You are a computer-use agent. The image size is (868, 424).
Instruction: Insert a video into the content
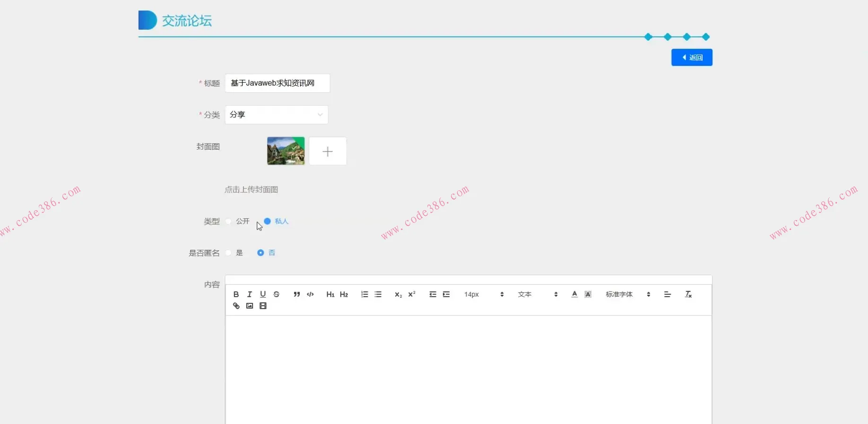tap(263, 306)
